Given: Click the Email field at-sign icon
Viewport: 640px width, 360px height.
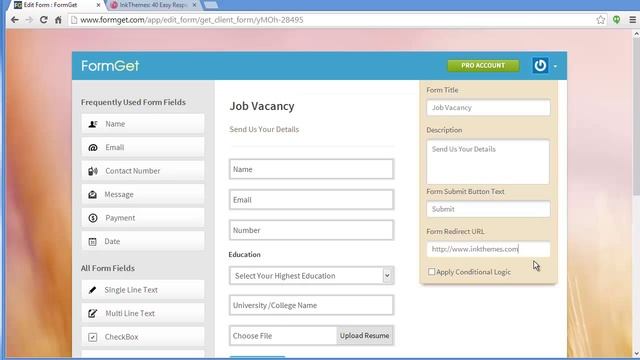Looking at the screenshot, I should pyautogui.click(x=93, y=148).
